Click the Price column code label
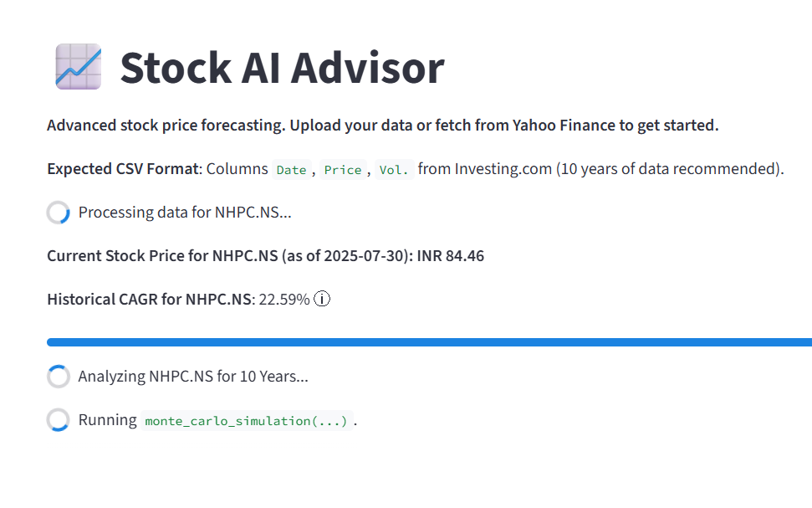The width and height of the screenshot is (812, 508). point(343,170)
